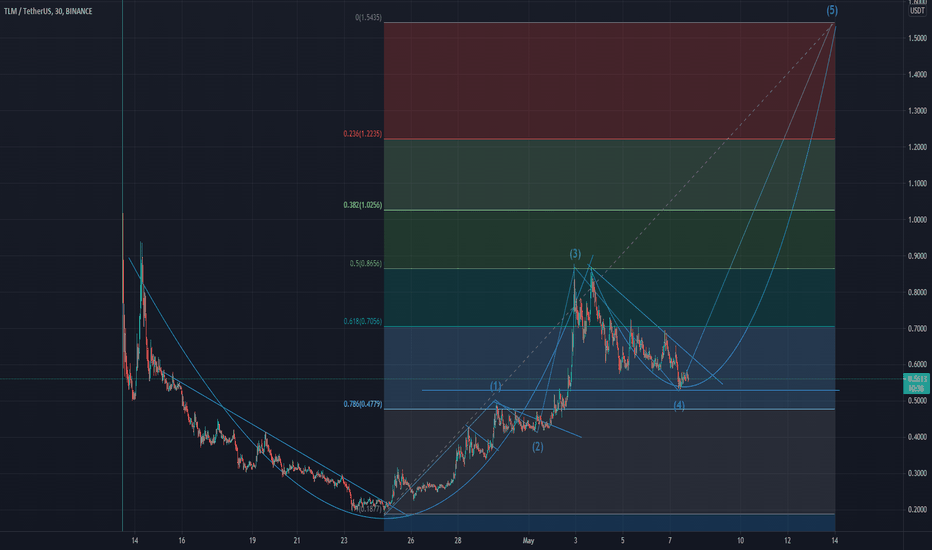Screen dimensions: 932x550
Task: Click 1.0000 on the price axis
Action: [917, 219]
